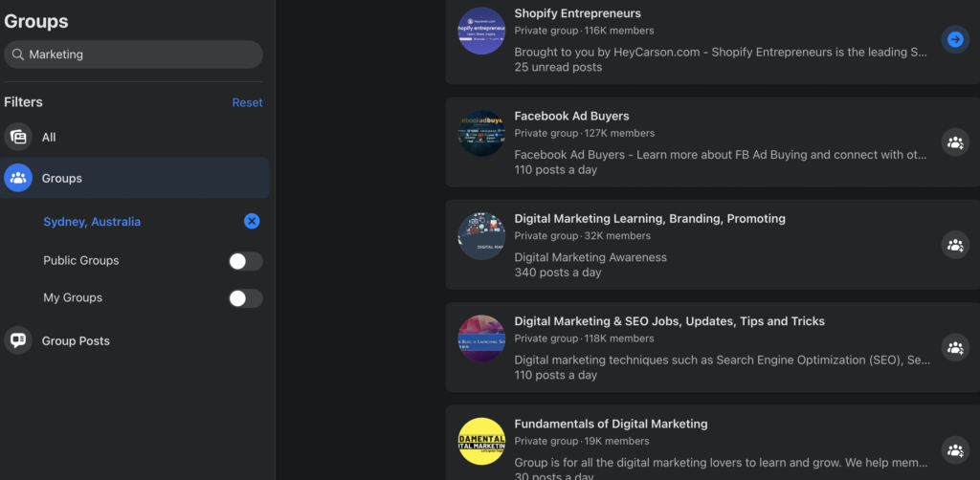Open Fundamentals of Digital Marketing thumbnail
Viewport: 980px width, 480px height.
coord(481,441)
